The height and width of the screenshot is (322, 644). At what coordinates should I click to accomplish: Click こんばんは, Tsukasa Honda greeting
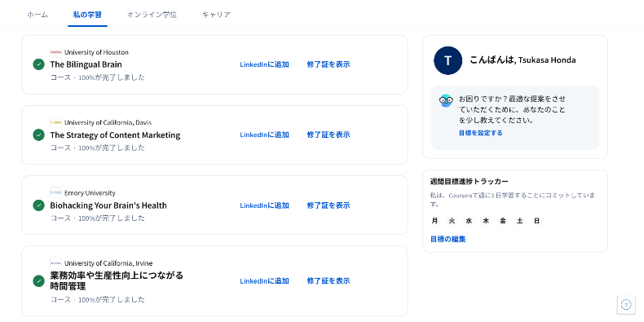coord(523,60)
